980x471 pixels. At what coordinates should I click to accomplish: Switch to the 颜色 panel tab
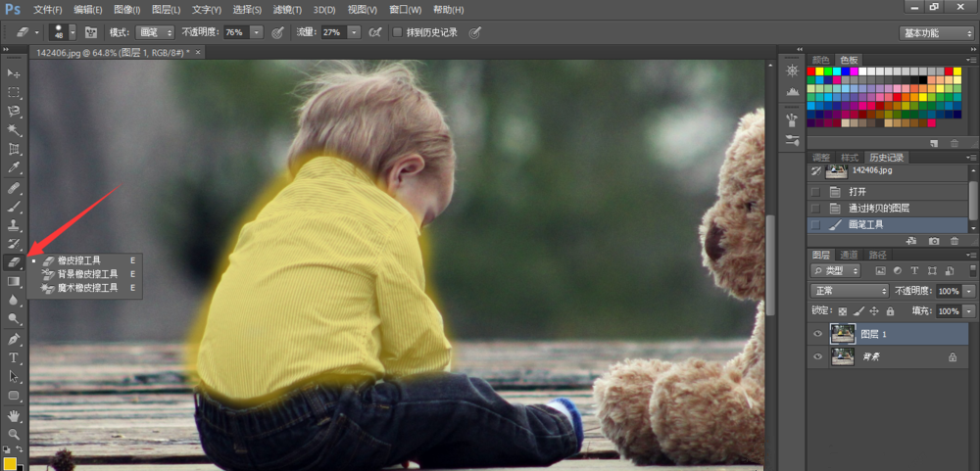(x=821, y=60)
